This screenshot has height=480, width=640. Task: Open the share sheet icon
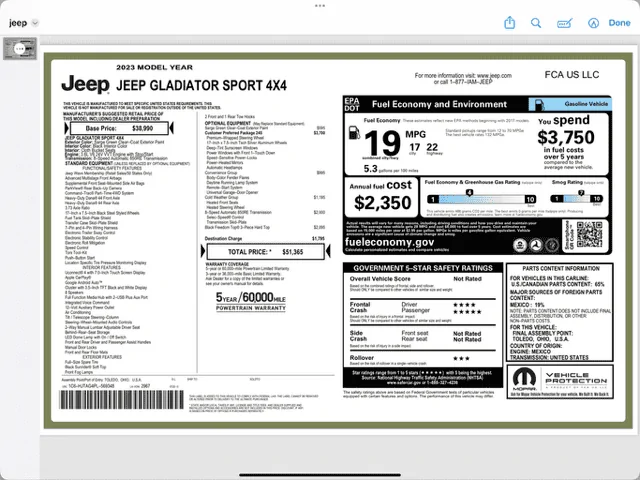point(509,22)
